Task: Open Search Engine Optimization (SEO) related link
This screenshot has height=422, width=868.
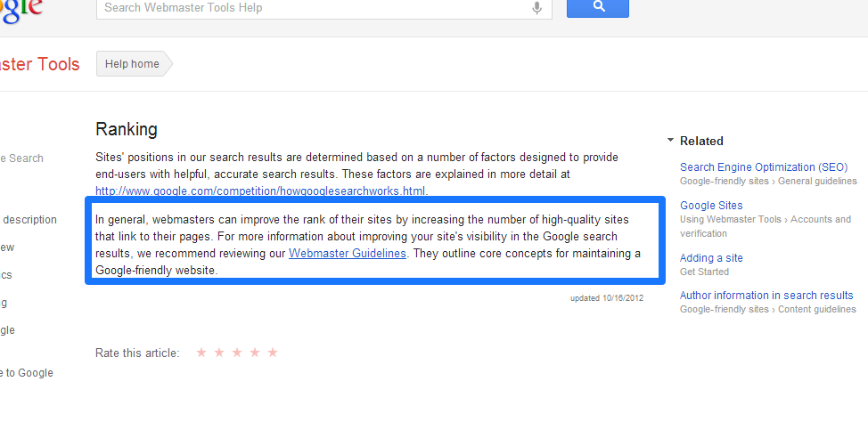Action: coord(763,167)
